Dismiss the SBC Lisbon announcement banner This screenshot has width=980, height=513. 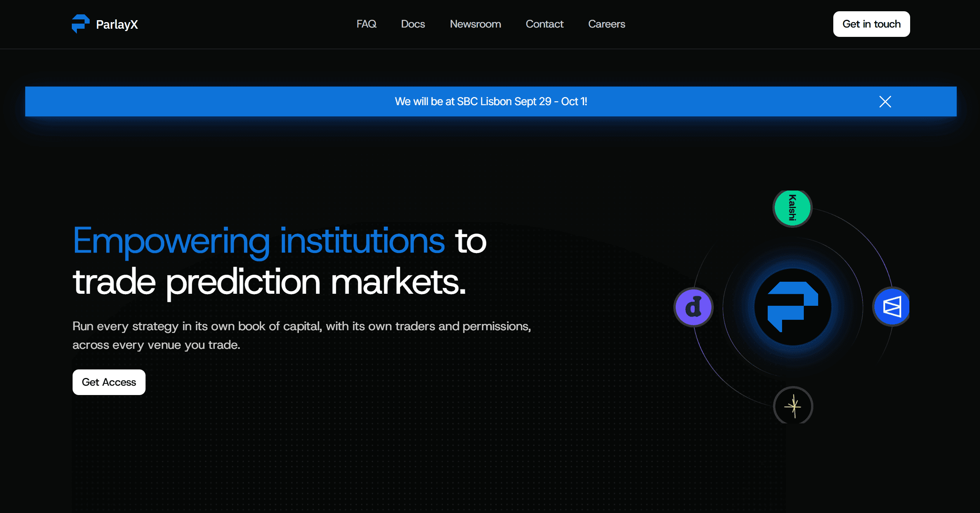point(885,102)
